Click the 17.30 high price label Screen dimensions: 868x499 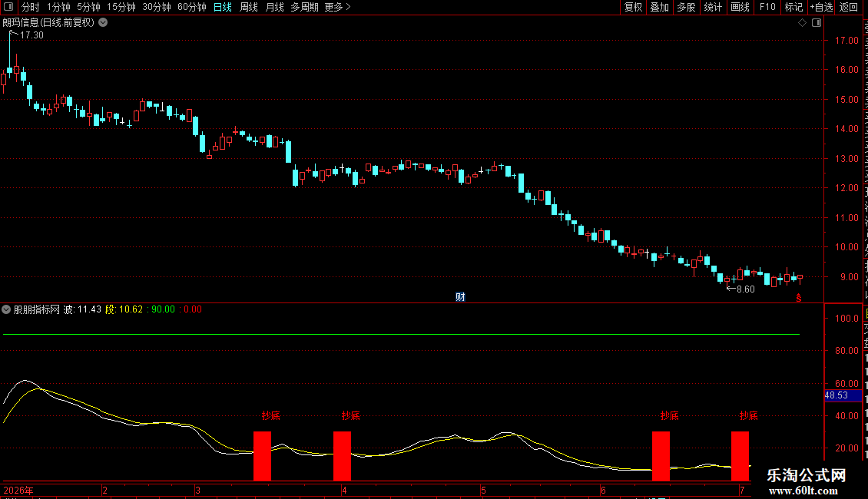pyautogui.click(x=31, y=35)
